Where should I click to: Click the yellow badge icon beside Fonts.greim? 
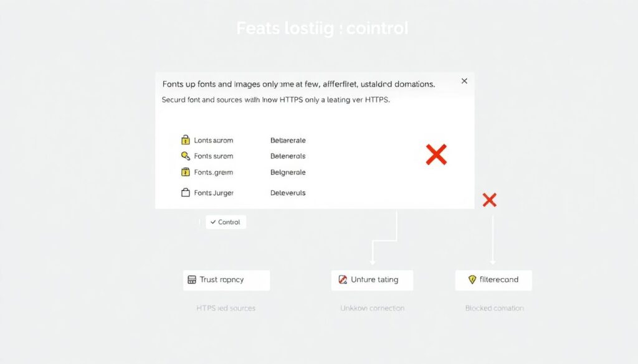(x=185, y=172)
